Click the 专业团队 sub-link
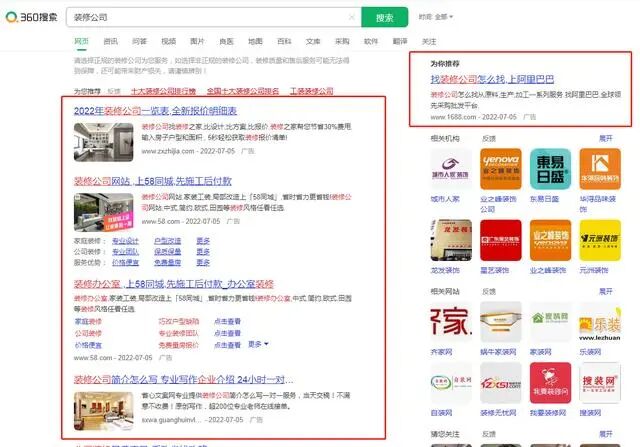 tap(125, 251)
